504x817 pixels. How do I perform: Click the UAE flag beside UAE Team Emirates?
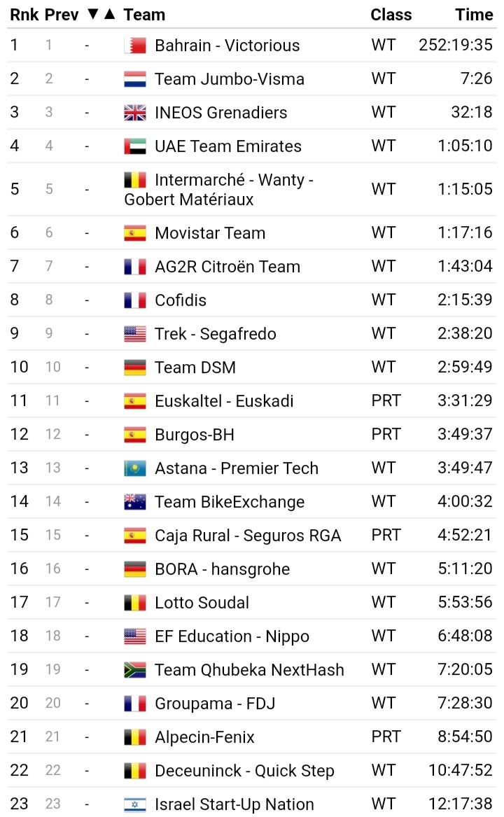pyautogui.click(x=135, y=146)
